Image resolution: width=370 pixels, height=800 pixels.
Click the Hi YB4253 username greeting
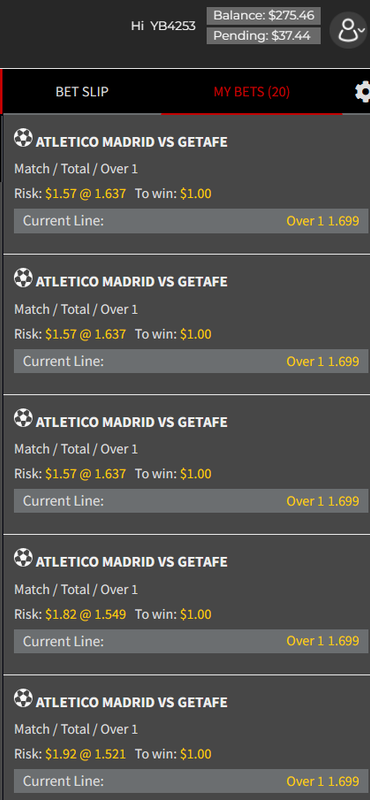point(163,26)
